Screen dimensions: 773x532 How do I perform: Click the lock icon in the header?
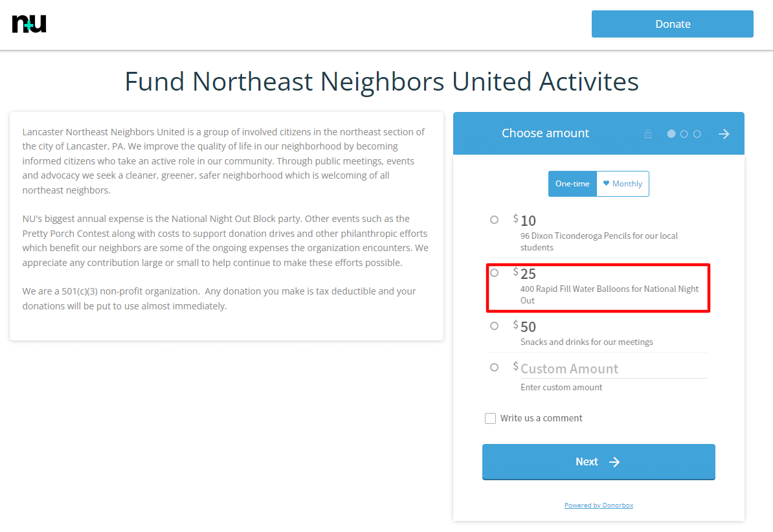648,134
